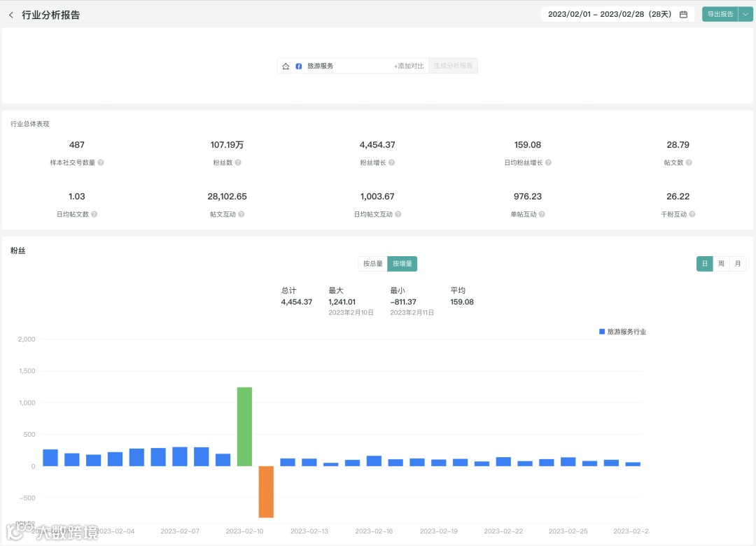Set chart granularity to 月
756x546 pixels.
(737, 264)
